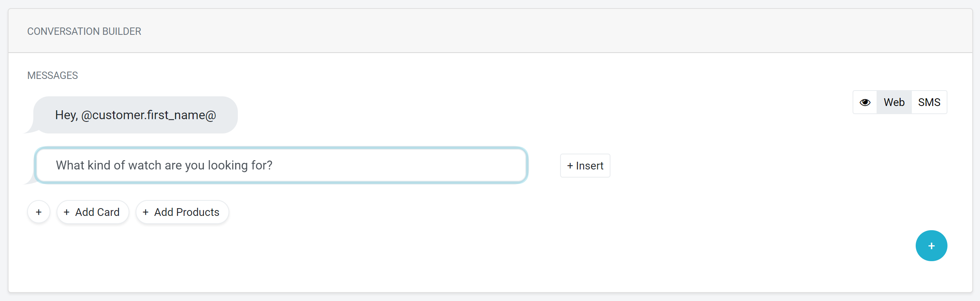Click the plus icon inside Add Card

tap(67, 212)
